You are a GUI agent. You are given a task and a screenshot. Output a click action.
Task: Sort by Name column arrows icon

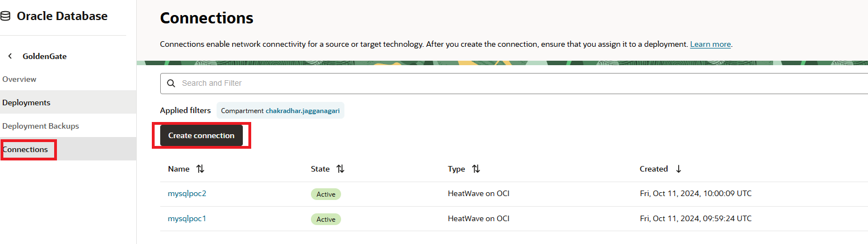pos(200,169)
